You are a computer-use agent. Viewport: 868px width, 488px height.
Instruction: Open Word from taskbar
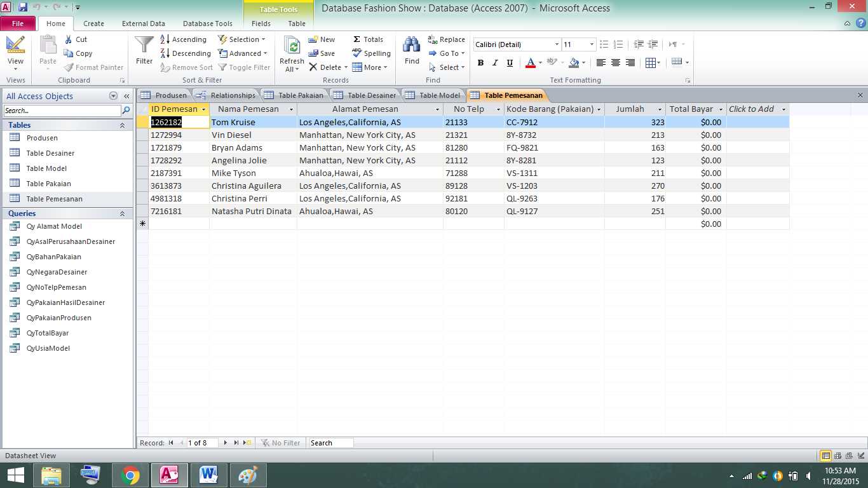pos(209,475)
